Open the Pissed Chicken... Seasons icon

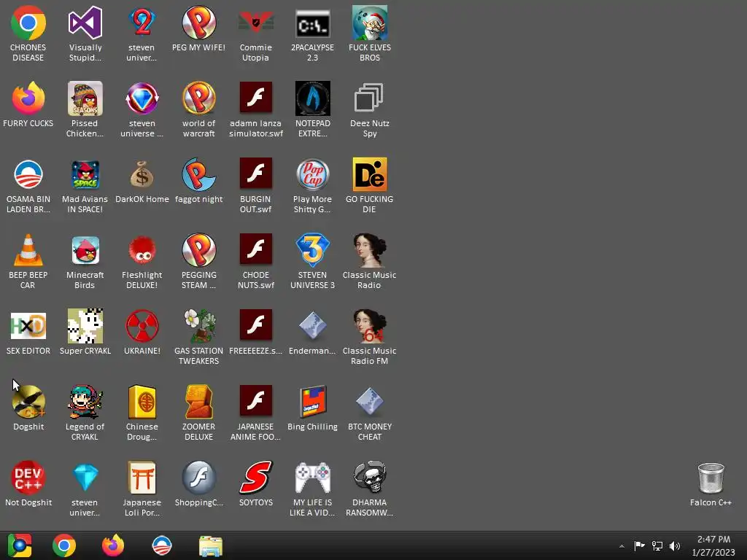85,109
